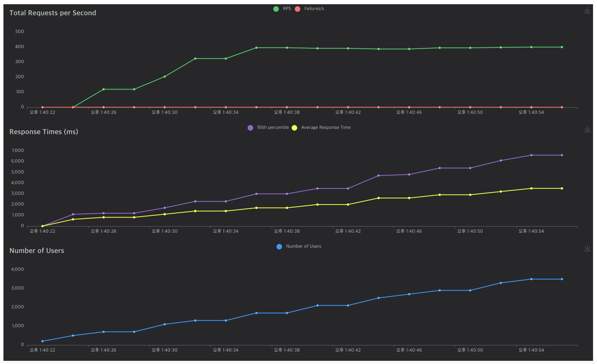Download the Response Times chart image

[587, 129]
